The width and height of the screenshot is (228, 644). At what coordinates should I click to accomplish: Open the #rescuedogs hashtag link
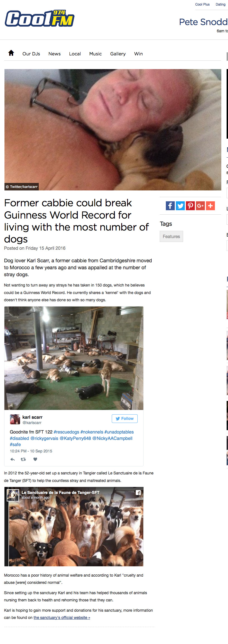point(66,432)
